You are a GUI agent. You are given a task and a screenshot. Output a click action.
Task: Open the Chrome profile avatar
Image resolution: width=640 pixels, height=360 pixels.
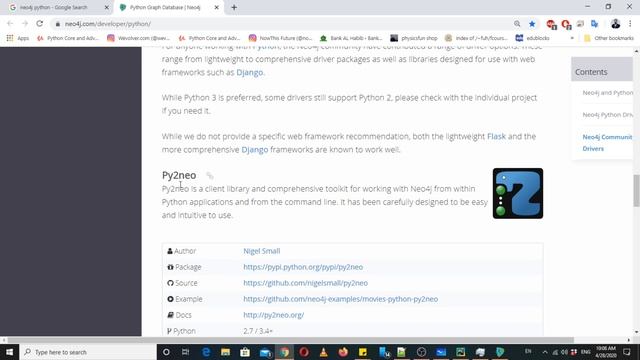tap(616, 24)
